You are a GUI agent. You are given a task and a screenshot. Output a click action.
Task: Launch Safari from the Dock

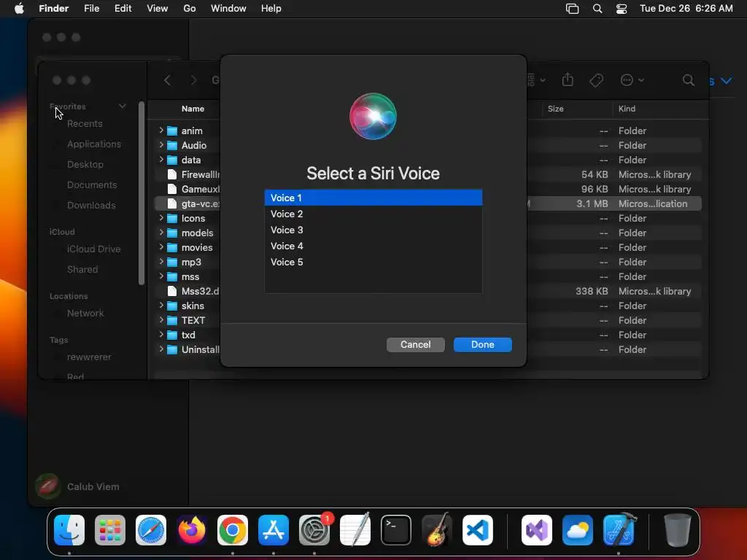point(151,530)
